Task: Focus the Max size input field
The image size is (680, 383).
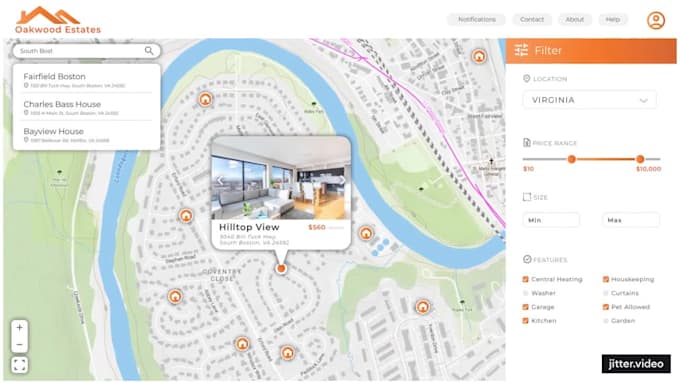Action: click(631, 220)
